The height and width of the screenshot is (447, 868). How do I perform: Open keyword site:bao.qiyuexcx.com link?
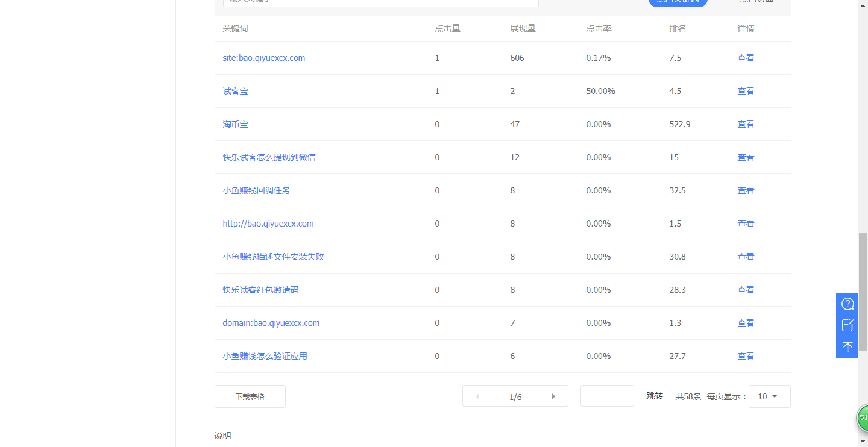(x=264, y=58)
